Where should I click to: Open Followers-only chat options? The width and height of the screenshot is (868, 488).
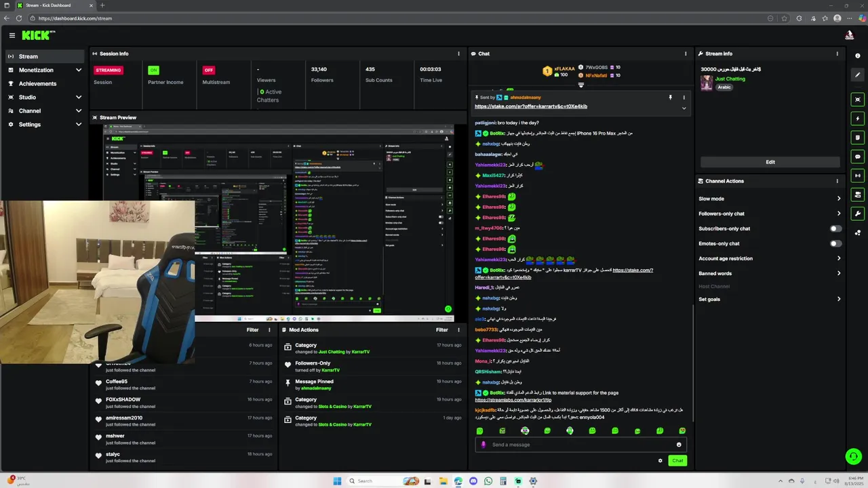coord(770,213)
